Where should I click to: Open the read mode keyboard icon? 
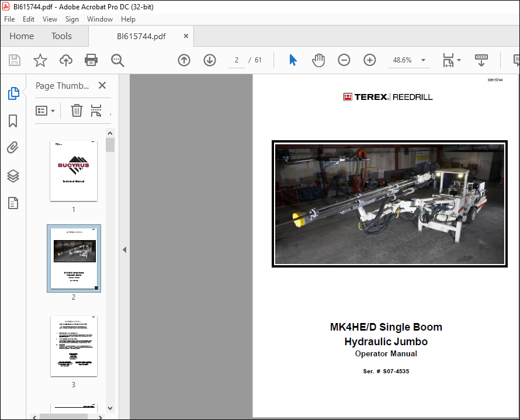481,60
